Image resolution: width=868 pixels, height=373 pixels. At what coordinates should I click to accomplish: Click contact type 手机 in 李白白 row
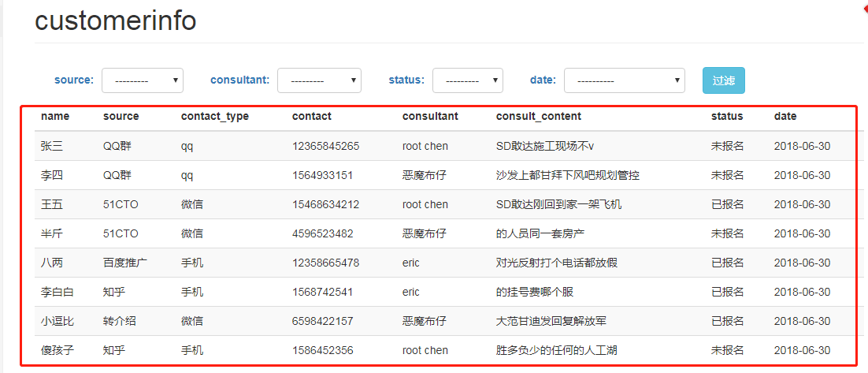192,292
